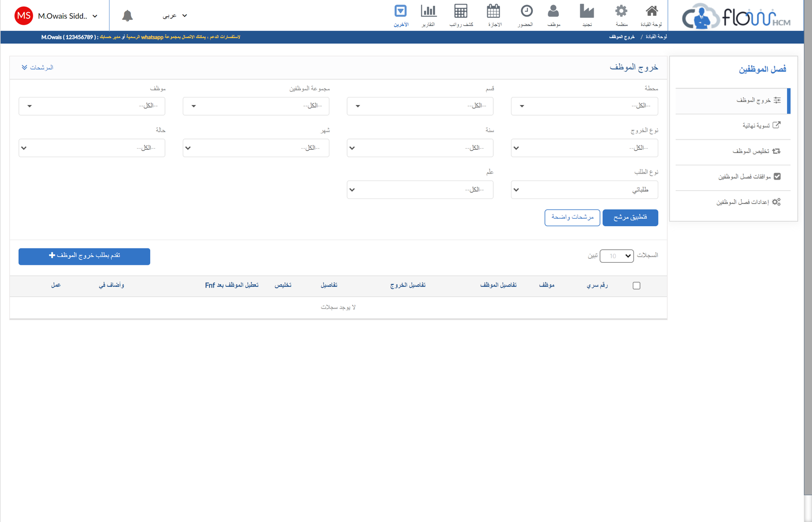Open the الحضور clock icon

[526, 12]
